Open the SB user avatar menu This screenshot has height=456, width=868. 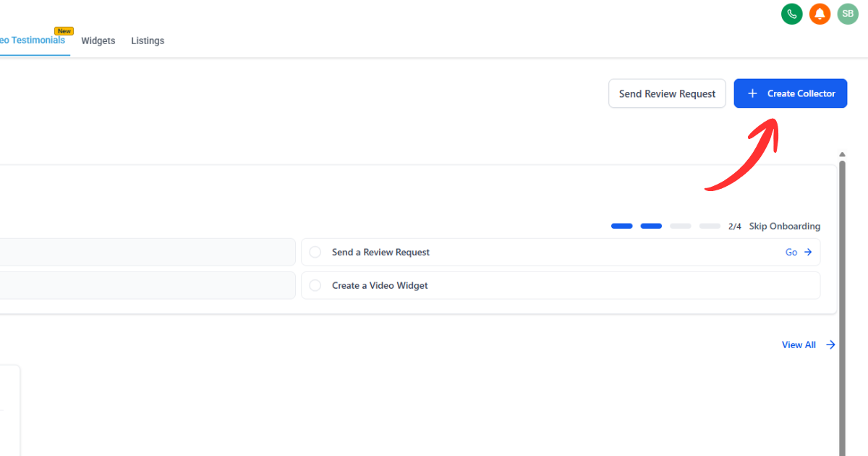(x=848, y=14)
